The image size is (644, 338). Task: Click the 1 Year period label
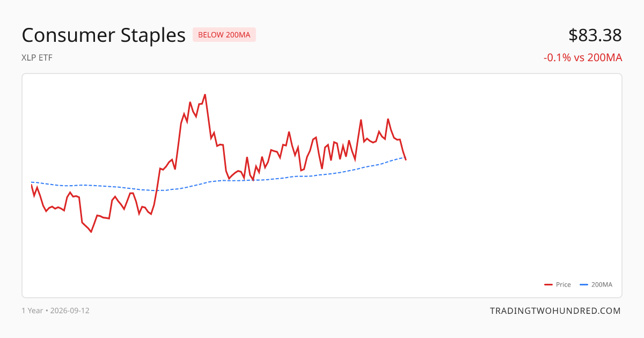coord(32,311)
